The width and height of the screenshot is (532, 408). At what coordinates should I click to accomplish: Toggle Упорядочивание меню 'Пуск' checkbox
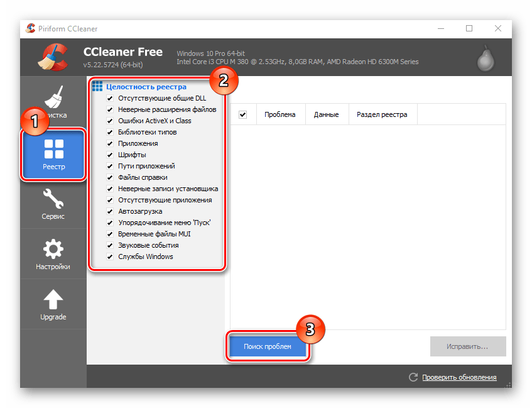point(110,223)
